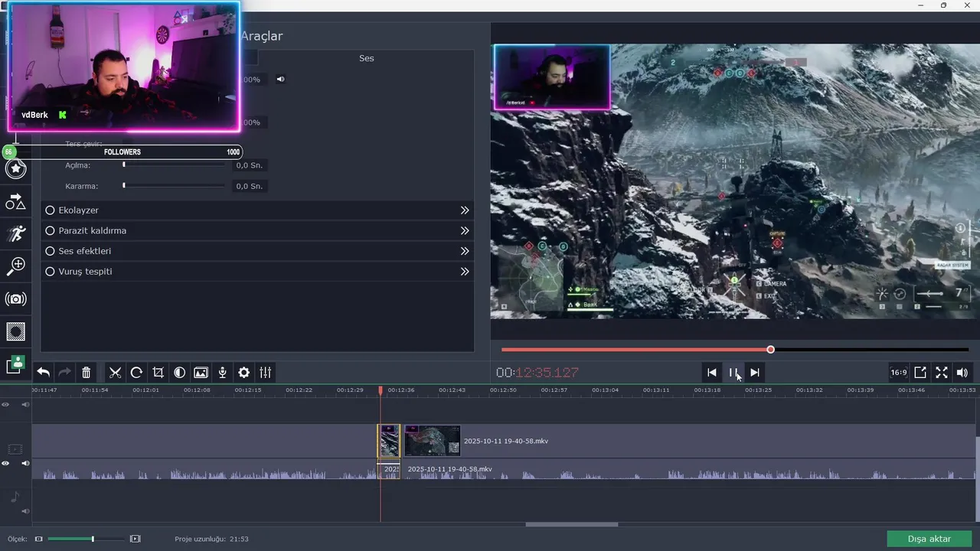This screenshot has height=551, width=980.
Task: Click the Kararma 0,0 Sn. value field
Action: (250, 186)
